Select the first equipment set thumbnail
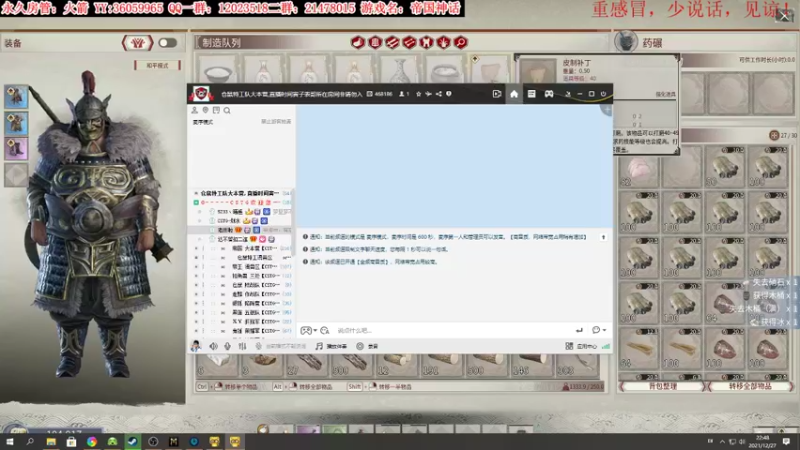 [x=16, y=96]
